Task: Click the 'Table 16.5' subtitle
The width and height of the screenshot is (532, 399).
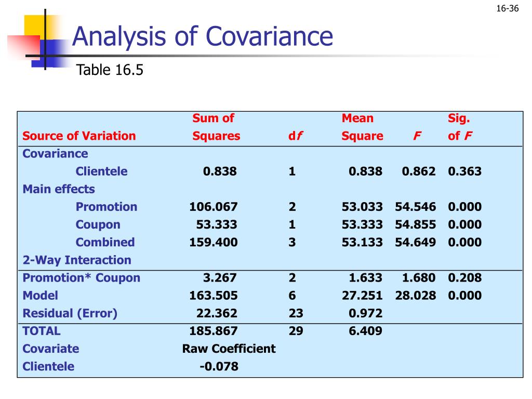Action: point(110,70)
